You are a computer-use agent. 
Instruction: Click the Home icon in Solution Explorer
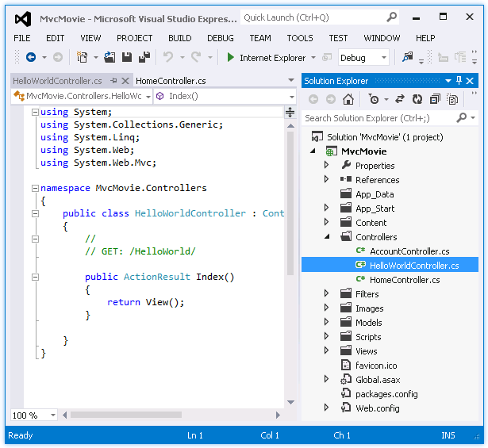click(348, 99)
